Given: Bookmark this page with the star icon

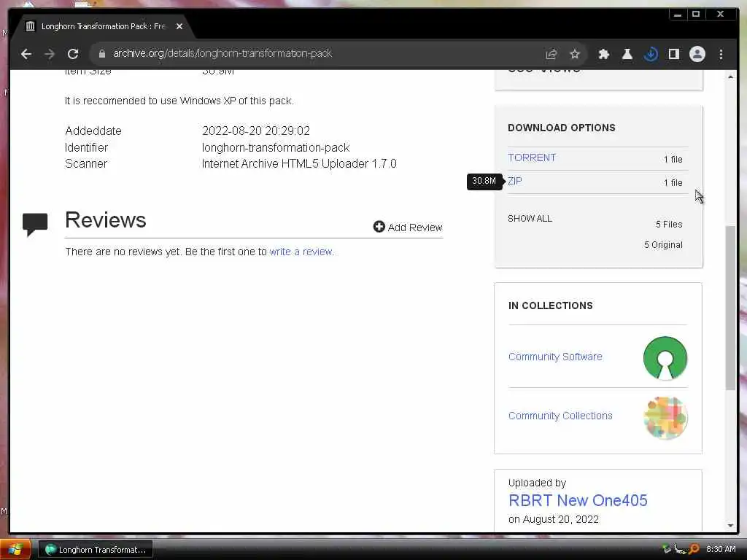Looking at the screenshot, I should click(575, 54).
